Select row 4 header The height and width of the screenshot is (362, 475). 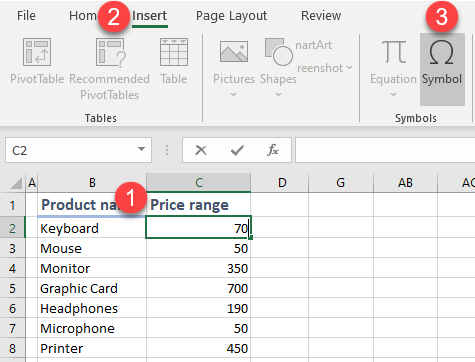point(12,269)
